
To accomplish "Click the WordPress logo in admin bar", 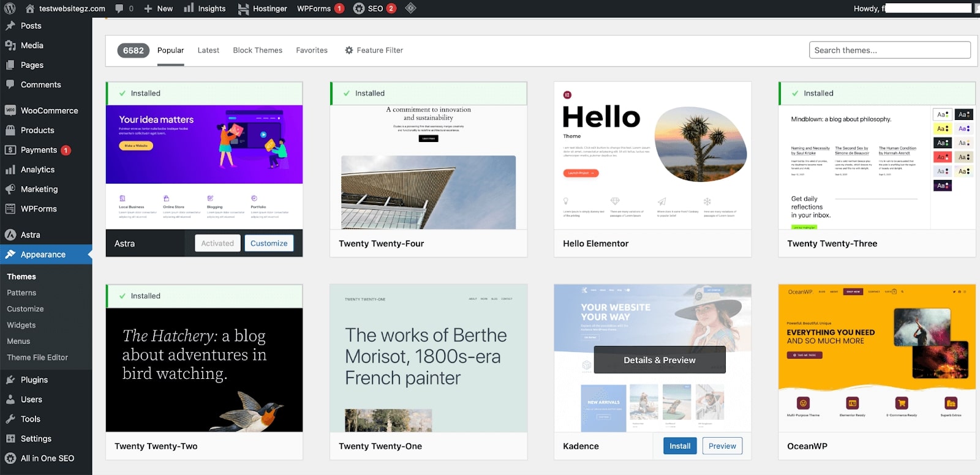I will [10, 9].
